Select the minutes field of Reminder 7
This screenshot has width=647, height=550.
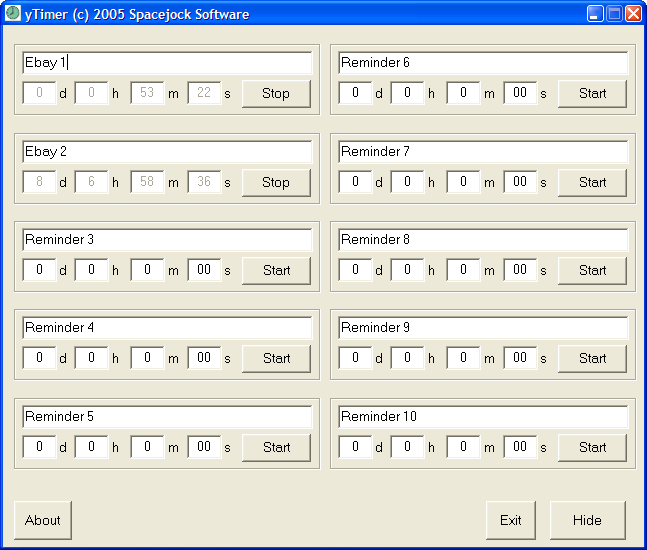(463, 182)
